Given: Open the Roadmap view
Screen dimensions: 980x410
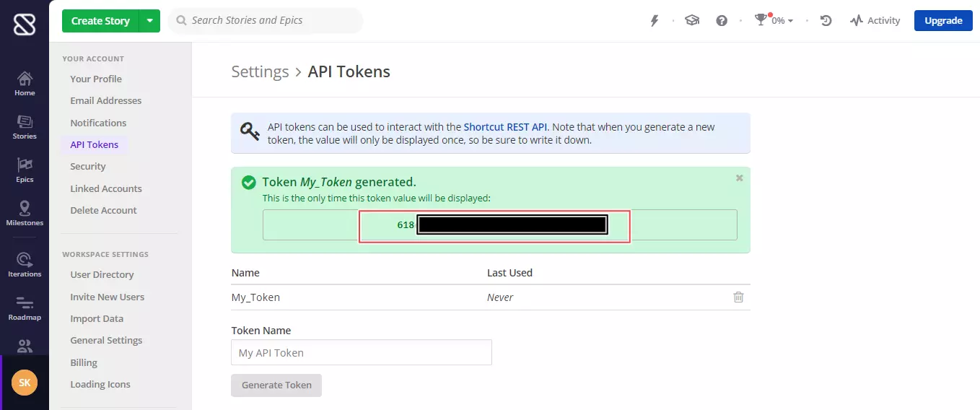Looking at the screenshot, I should coord(25,308).
